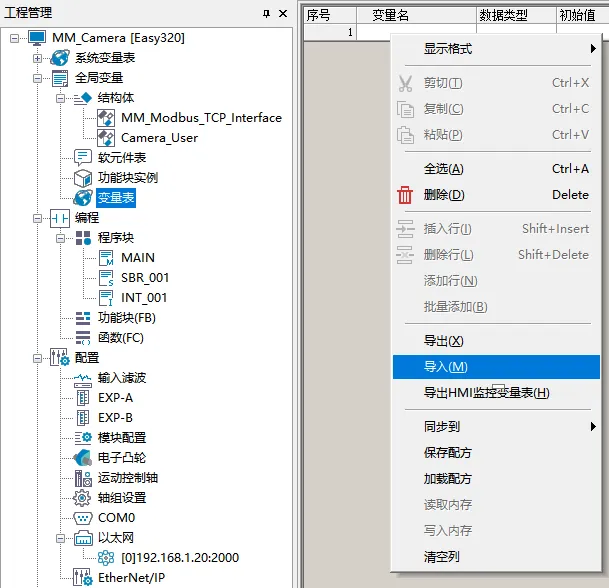Open the MAIN program block
The image size is (609, 588).
[138, 258]
